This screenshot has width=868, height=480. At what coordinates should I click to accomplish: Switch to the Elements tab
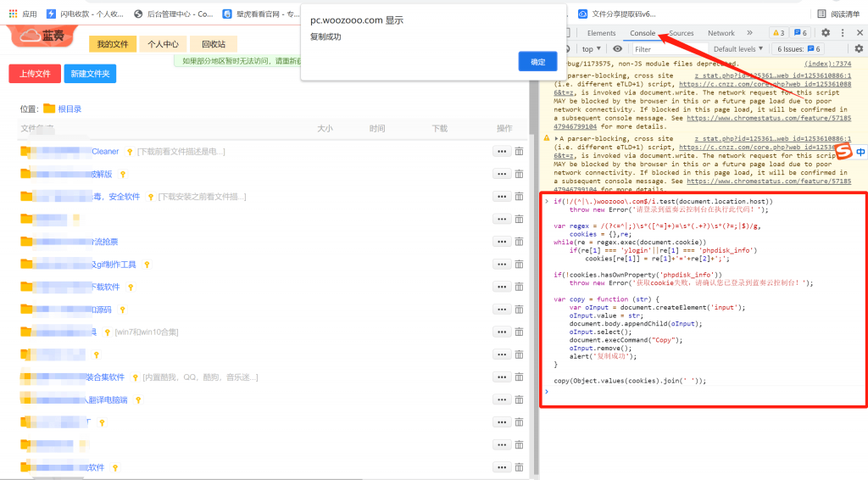pos(601,33)
